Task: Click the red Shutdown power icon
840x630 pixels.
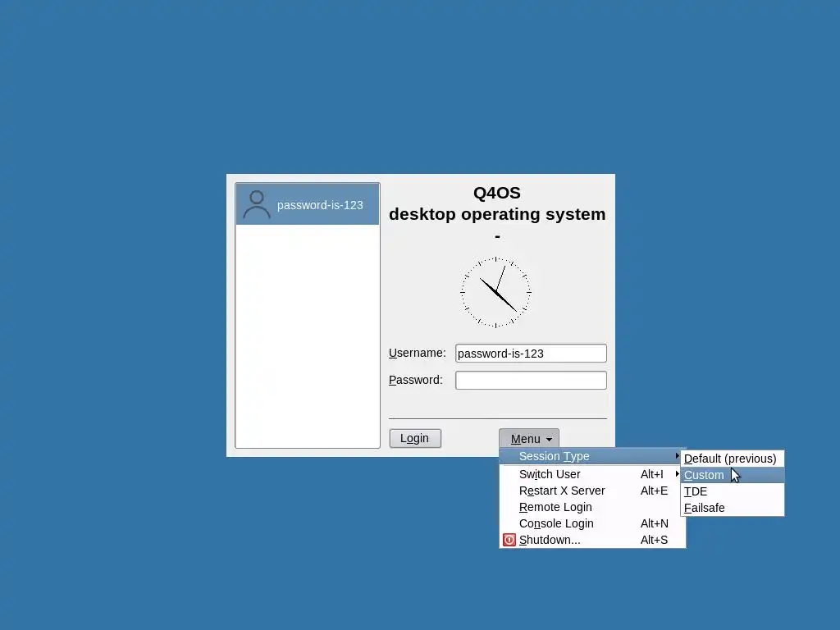Action: (x=509, y=540)
